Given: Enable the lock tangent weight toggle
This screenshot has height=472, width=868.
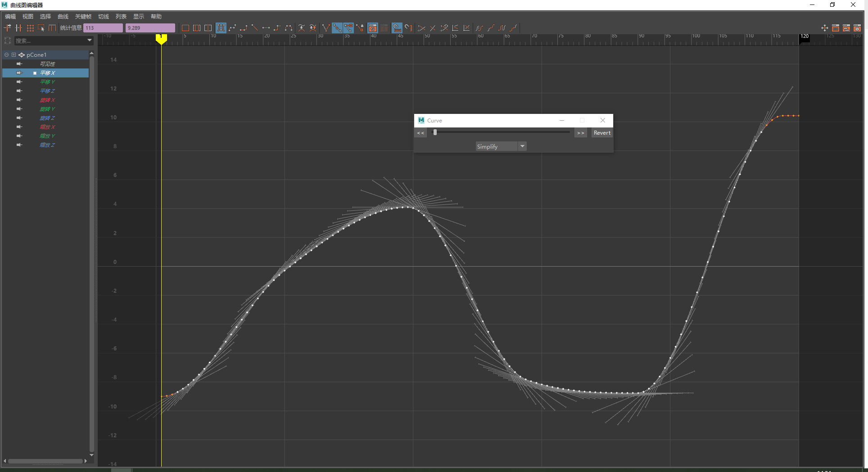Looking at the screenshot, I should tap(360, 28).
